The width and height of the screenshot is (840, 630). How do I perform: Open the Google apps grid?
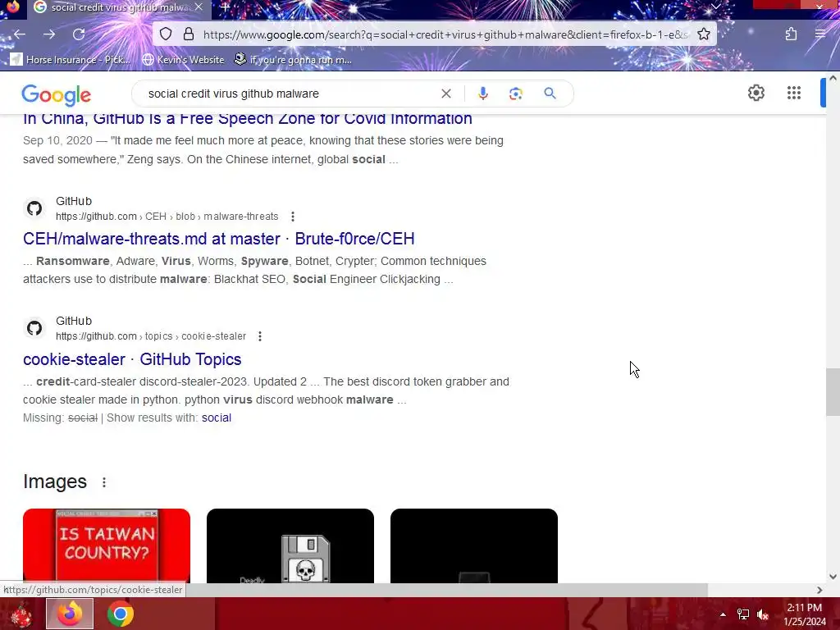tap(794, 94)
